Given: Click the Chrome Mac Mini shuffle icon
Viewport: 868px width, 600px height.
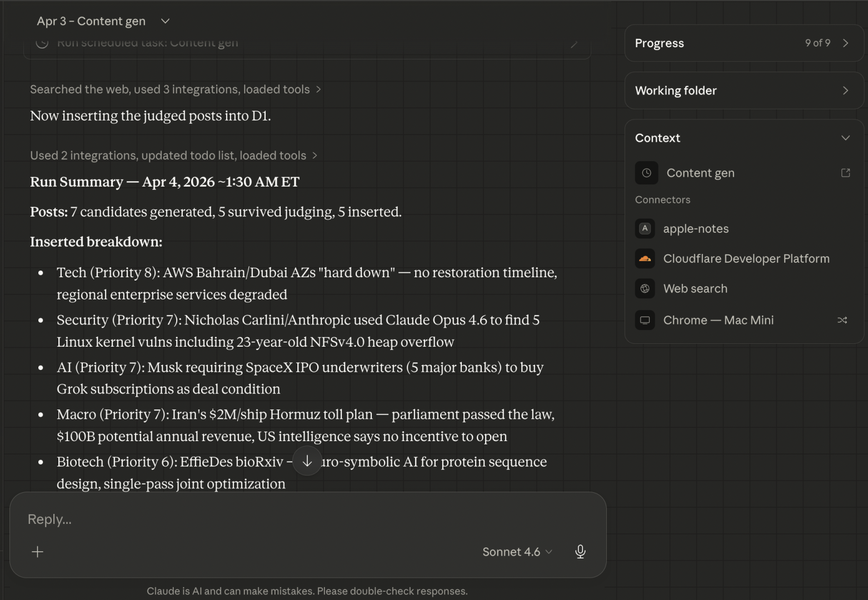Looking at the screenshot, I should [842, 320].
